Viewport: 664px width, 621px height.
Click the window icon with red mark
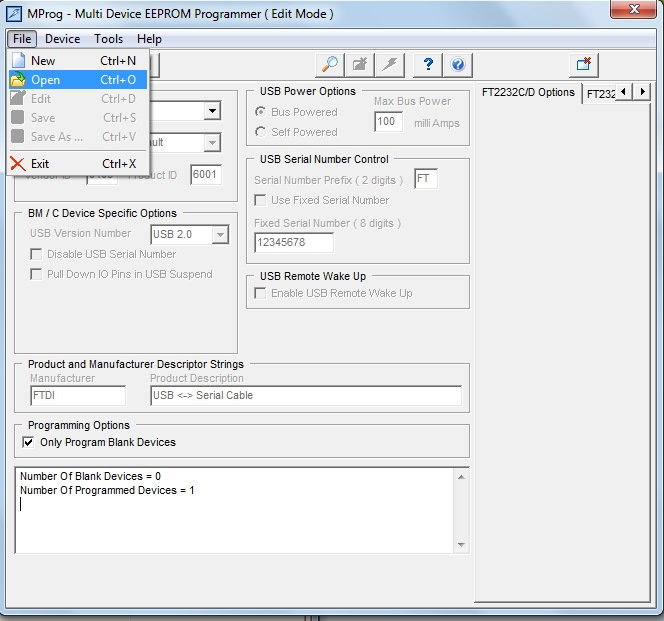click(x=584, y=65)
